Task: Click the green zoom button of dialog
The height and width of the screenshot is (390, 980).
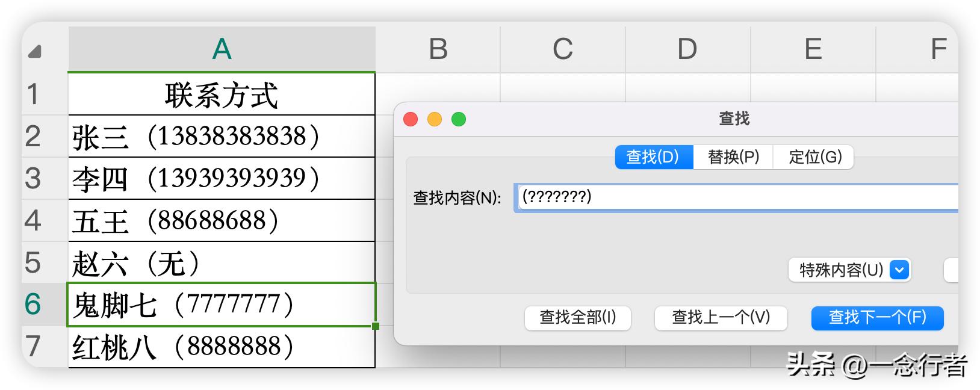Action: [x=459, y=119]
